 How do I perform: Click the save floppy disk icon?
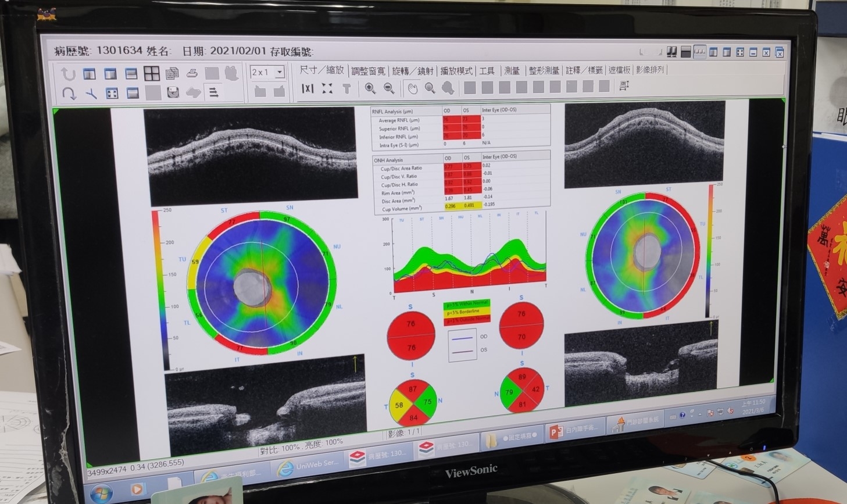(173, 93)
